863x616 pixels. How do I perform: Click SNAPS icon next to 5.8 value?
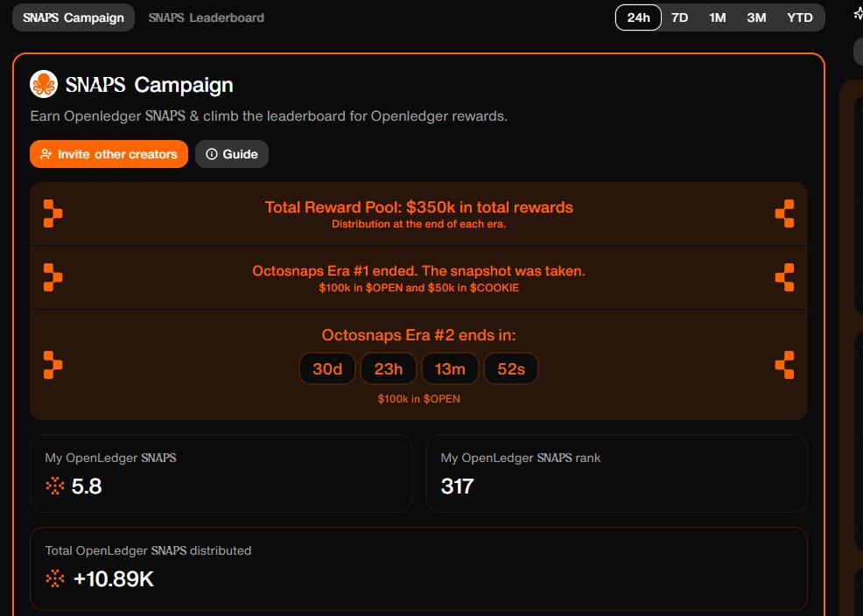pos(55,486)
